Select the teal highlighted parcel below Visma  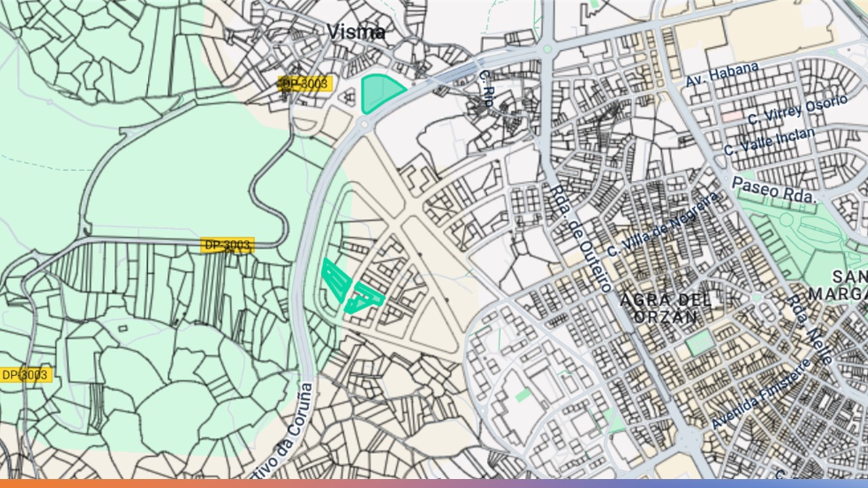click(x=378, y=93)
